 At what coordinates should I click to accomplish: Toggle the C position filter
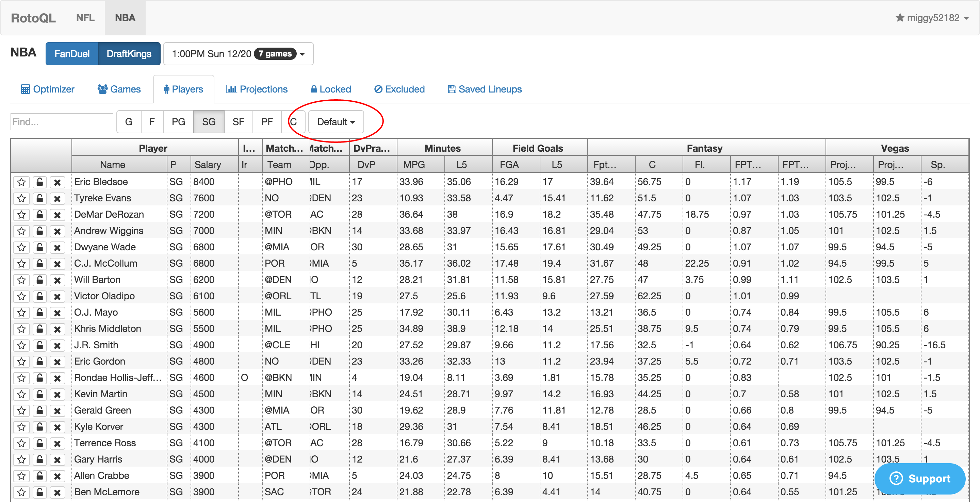pos(293,122)
